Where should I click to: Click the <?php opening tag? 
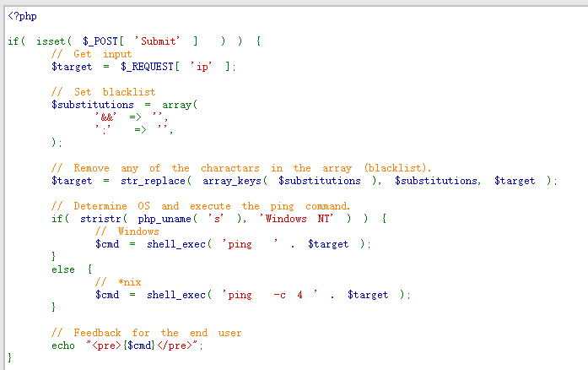click(x=22, y=15)
